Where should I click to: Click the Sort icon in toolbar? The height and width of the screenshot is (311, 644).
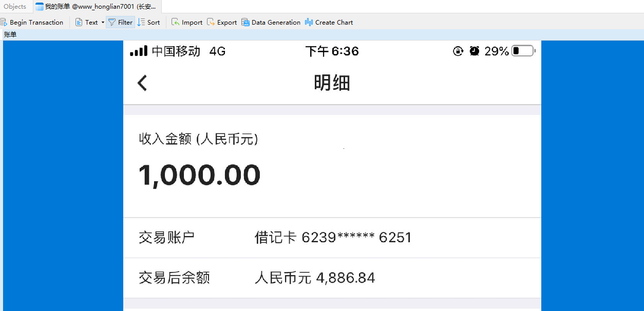coord(142,22)
